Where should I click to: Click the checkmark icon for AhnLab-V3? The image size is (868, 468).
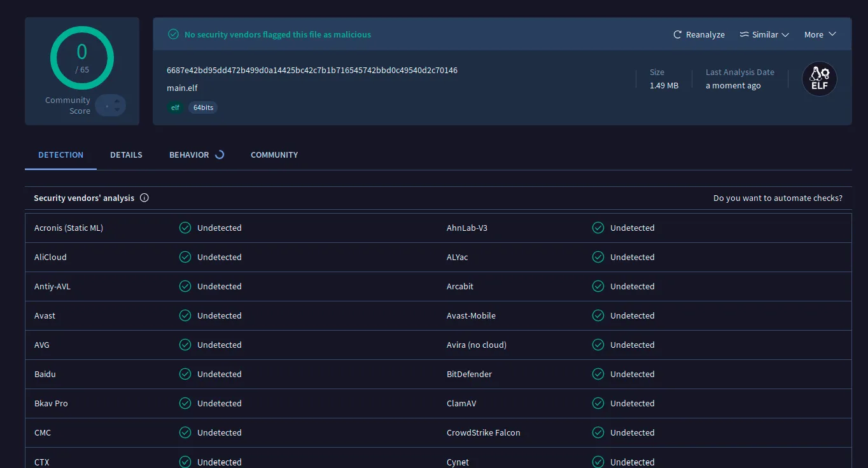(598, 228)
